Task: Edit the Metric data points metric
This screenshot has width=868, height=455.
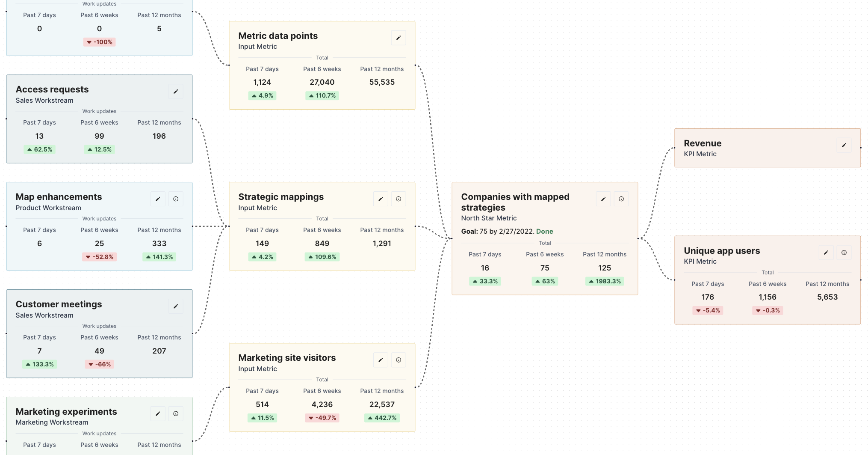Action: 398,38
